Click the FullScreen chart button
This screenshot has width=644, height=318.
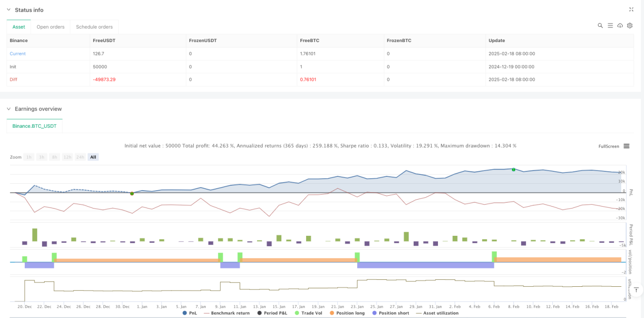pyautogui.click(x=609, y=146)
